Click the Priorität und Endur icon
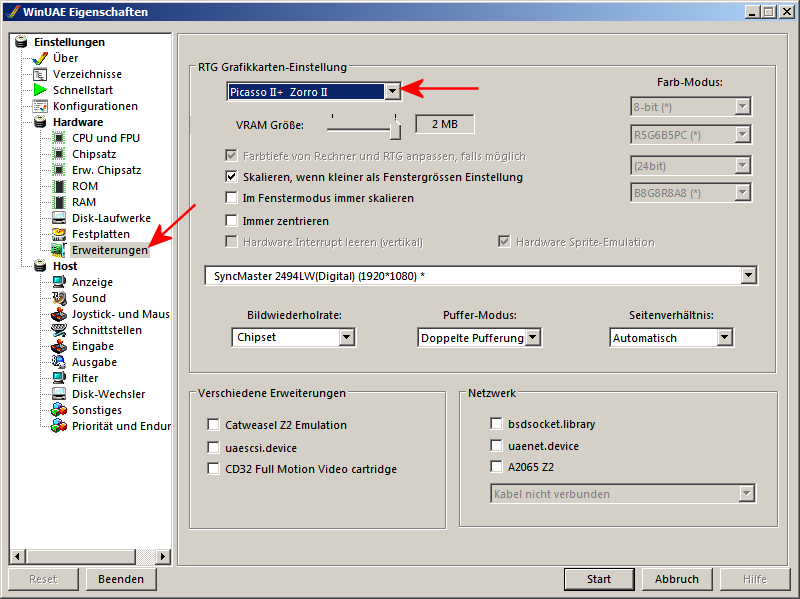 59,426
